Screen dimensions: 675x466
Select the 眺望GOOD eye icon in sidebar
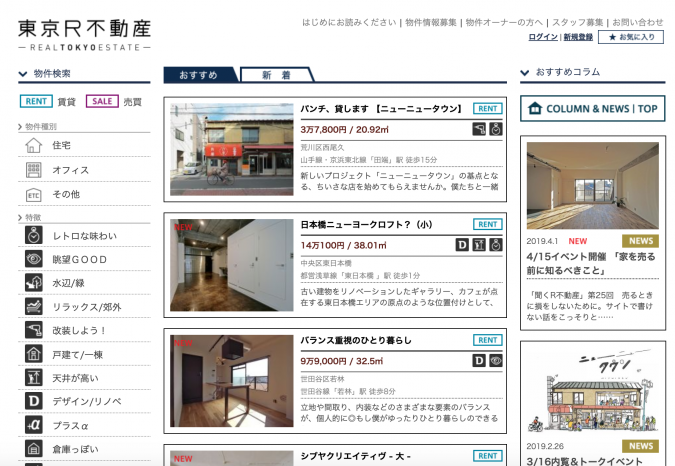[34, 259]
